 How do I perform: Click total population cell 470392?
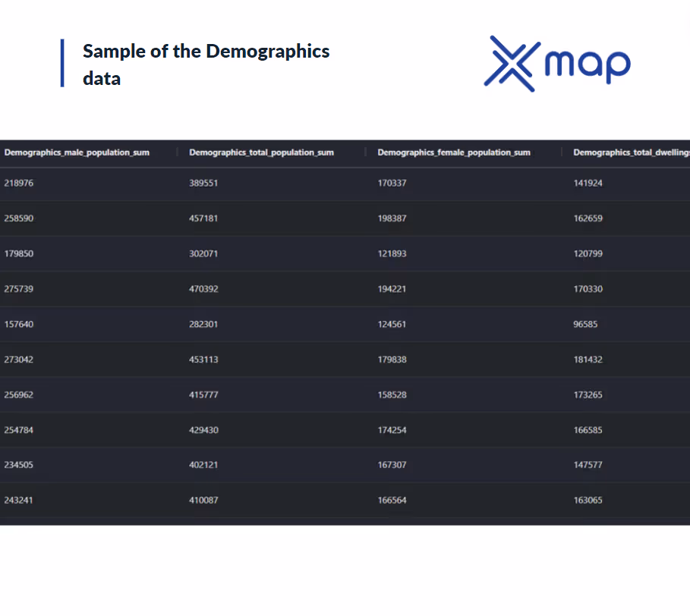(x=203, y=289)
